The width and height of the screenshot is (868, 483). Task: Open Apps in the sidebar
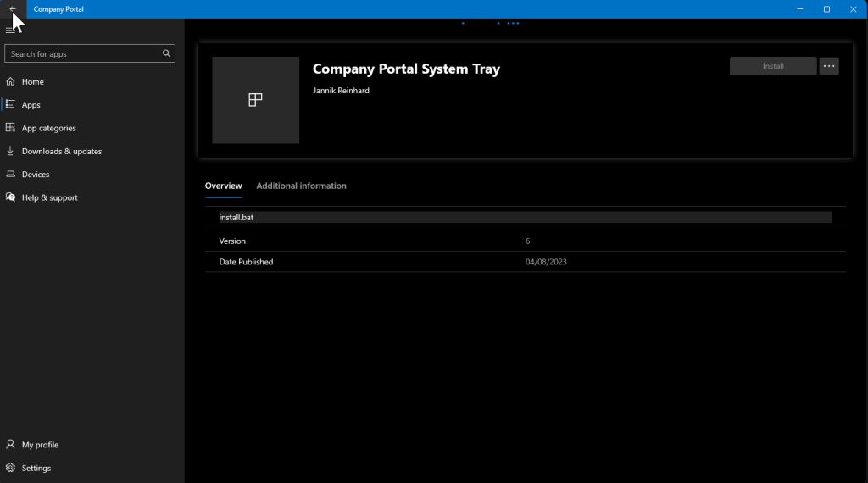(31, 105)
